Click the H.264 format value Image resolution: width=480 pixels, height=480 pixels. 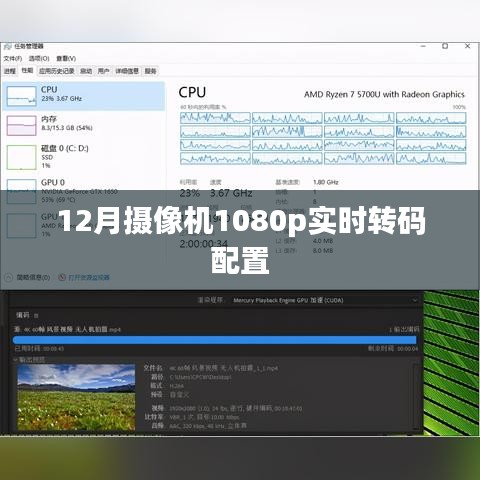click(x=177, y=386)
